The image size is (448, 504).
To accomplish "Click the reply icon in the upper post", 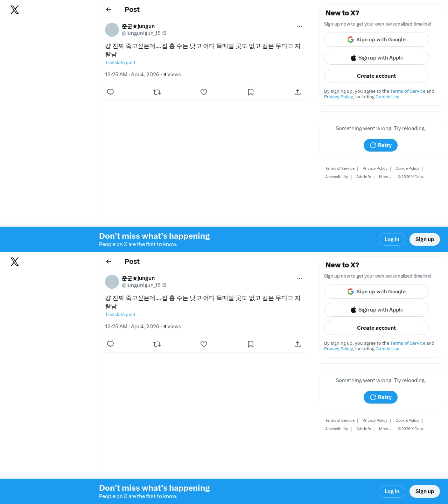I will point(110,92).
